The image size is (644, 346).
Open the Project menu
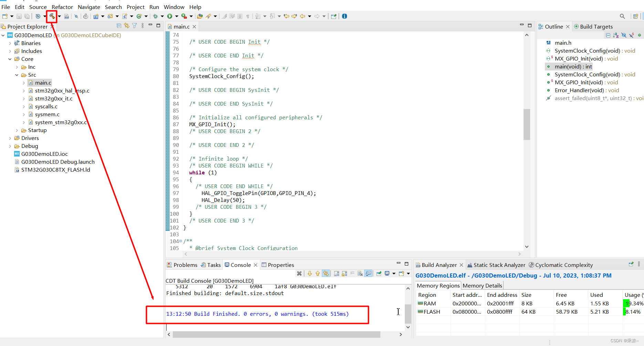coord(136,7)
